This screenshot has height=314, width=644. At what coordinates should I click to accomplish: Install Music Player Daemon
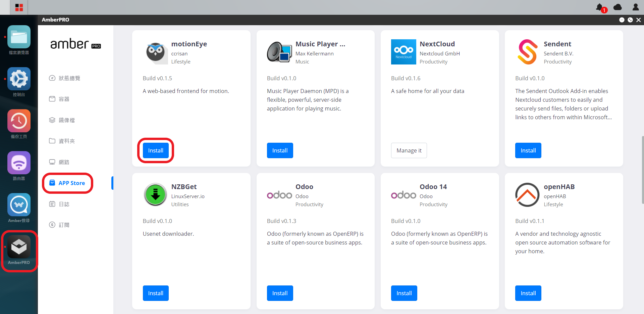[280, 150]
